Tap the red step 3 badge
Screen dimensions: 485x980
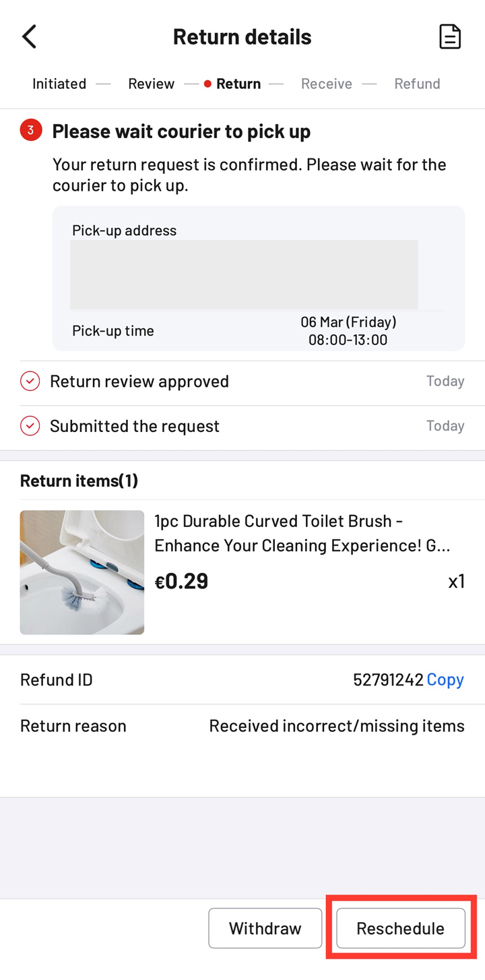click(31, 131)
